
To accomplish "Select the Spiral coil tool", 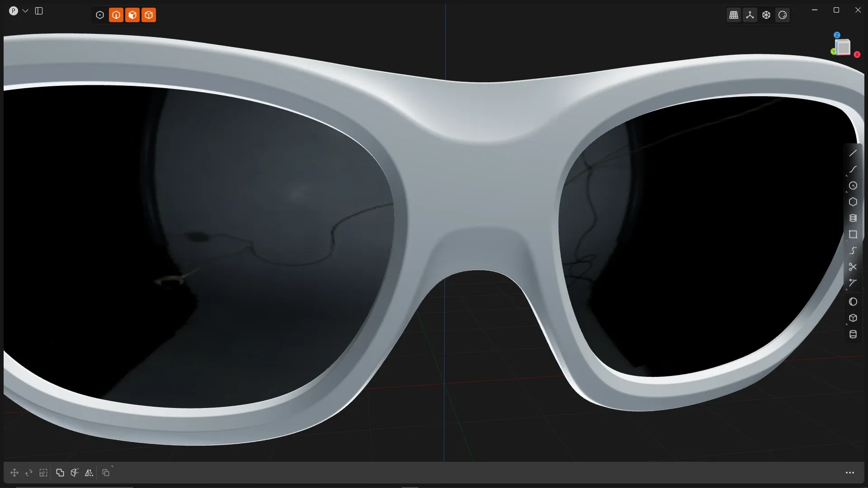I will [853, 218].
